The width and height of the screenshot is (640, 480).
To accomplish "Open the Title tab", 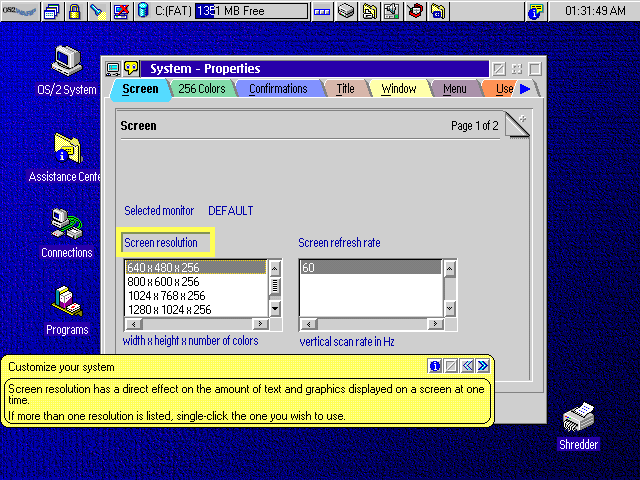I will coord(345,89).
